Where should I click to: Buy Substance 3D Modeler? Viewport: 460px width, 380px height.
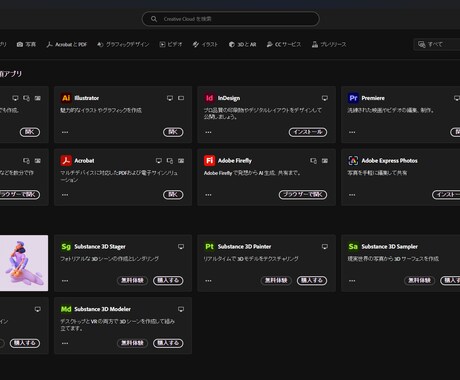[x=168, y=343]
